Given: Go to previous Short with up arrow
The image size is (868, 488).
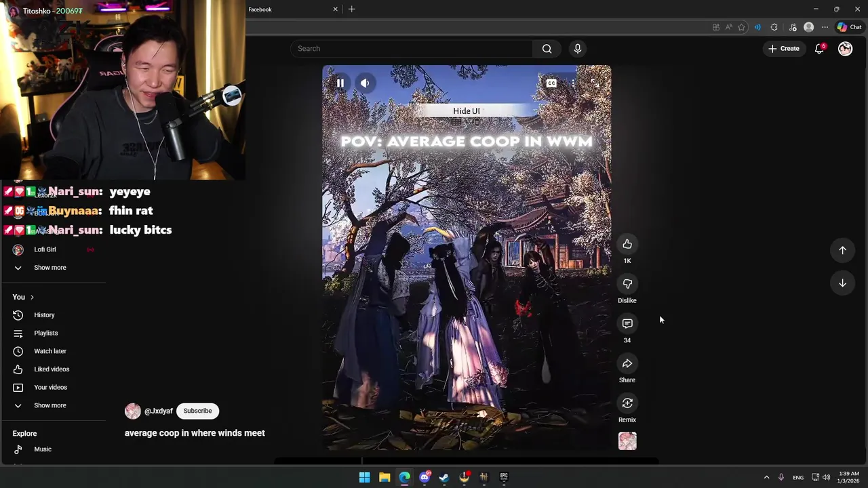Looking at the screenshot, I should [842, 250].
